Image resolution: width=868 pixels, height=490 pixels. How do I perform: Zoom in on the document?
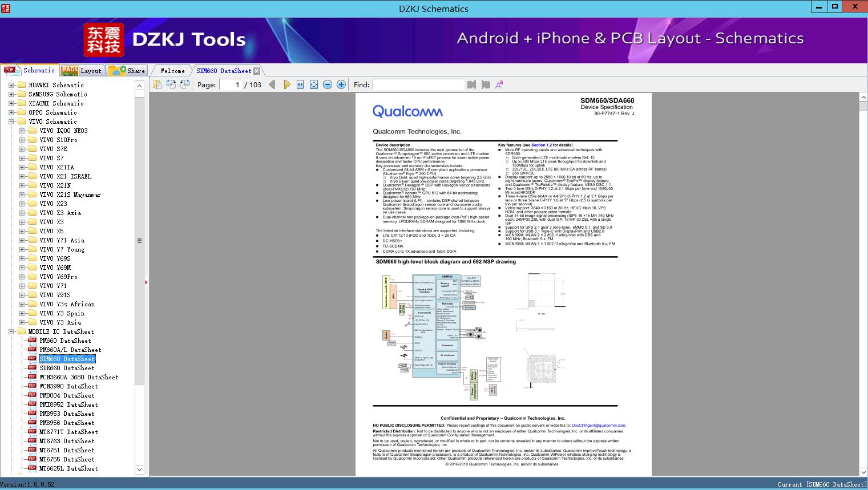pyautogui.click(x=341, y=84)
